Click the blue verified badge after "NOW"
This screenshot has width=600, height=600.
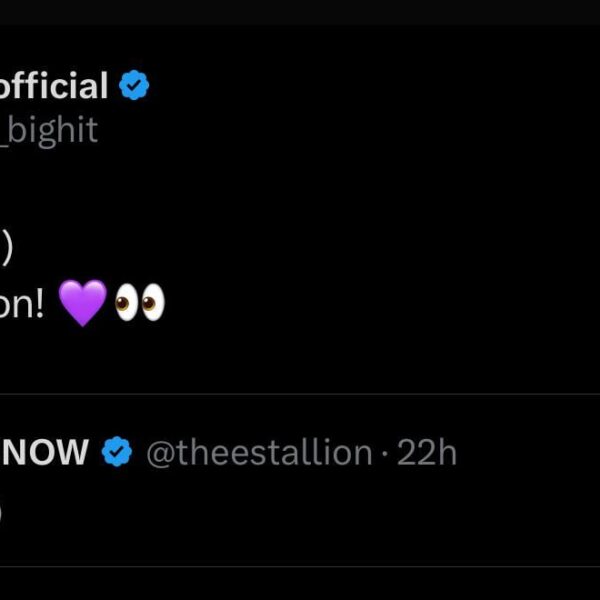(x=117, y=453)
